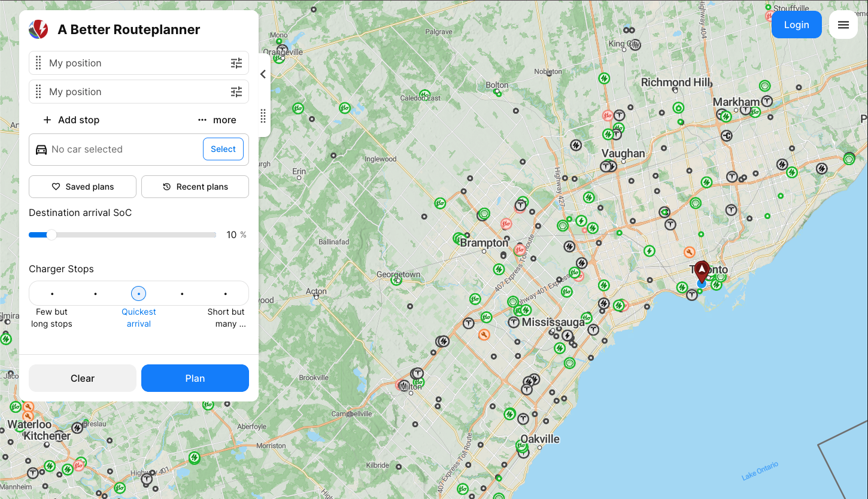Viewport: 868px width, 499px height.
Task: Open the hamburger main menu
Action: point(843,25)
